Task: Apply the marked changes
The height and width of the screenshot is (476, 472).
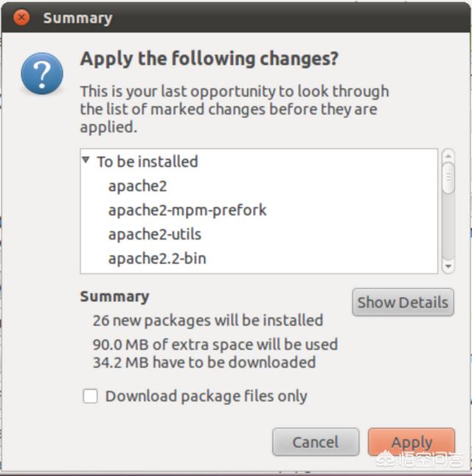Action: (x=412, y=442)
